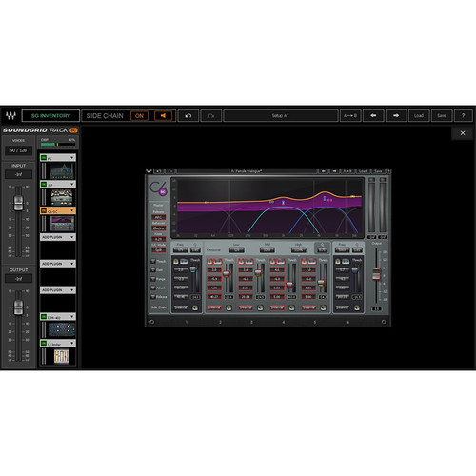
Task: Click the voices count field 90 / 128
Action: coord(18,150)
